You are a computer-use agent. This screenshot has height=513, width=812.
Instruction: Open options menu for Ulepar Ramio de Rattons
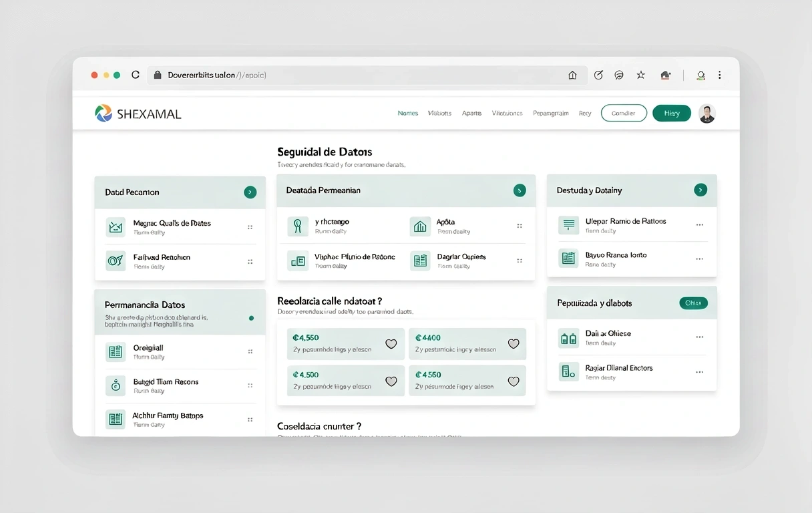point(699,225)
